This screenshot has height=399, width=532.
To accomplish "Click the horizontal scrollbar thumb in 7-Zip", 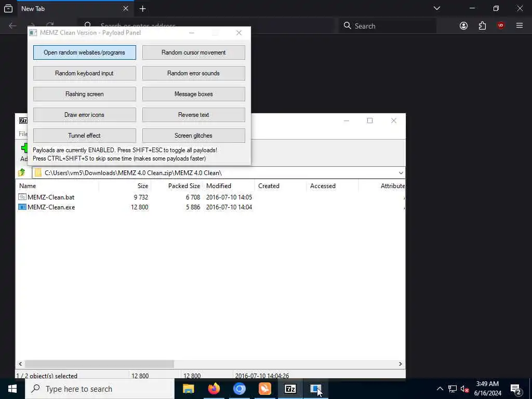I will tap(99, 364).
